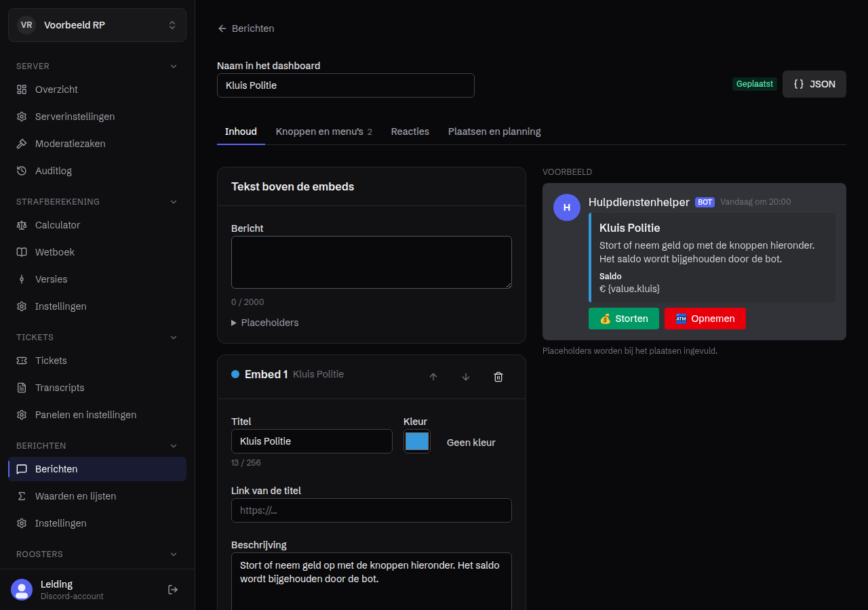Click the Tickets ticket icon
The height and width of the screenshot is (610, 868).
[x=22, y=361]
